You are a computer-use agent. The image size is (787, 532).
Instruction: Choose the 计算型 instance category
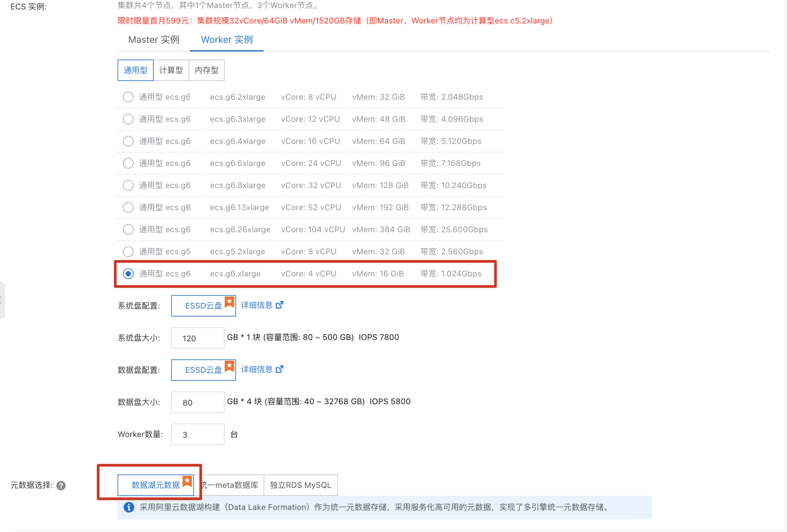click(x=171, y=70)
